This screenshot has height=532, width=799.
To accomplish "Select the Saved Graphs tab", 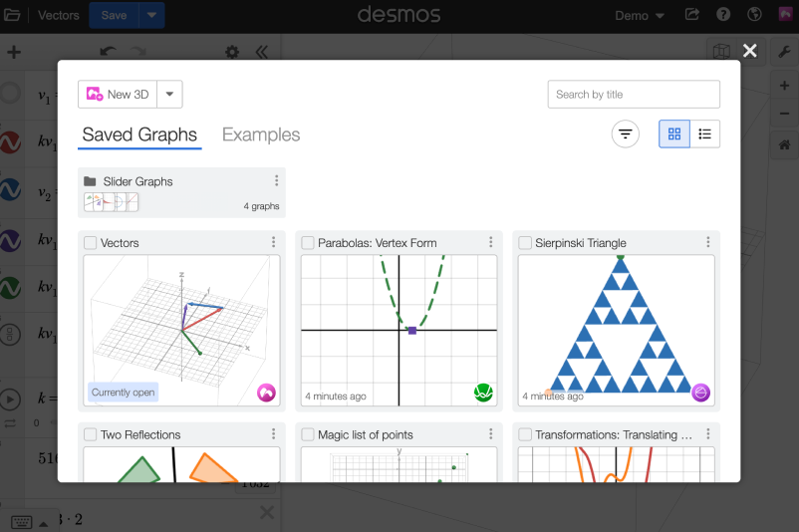I will point(139,134).
